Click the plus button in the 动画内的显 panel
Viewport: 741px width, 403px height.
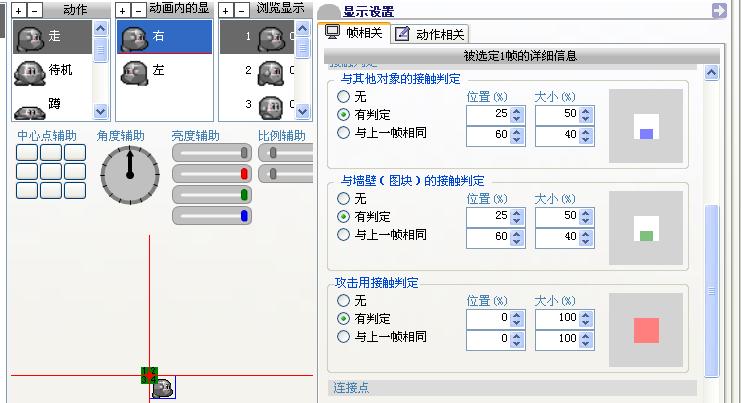coord(123,10)
